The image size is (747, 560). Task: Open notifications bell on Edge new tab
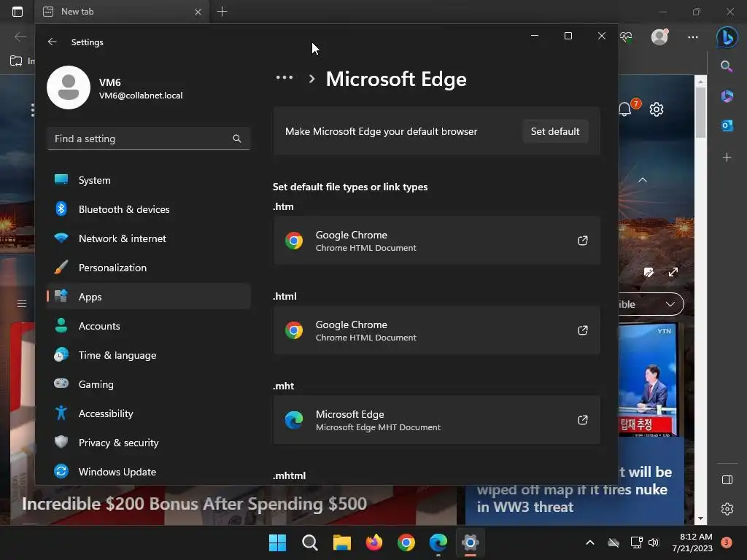624,109
